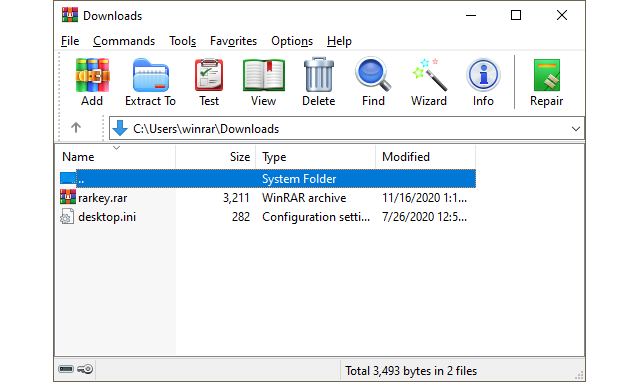Minimize the Downloads window
Viewport: 640px width, 382px height.
pos(471,16)
